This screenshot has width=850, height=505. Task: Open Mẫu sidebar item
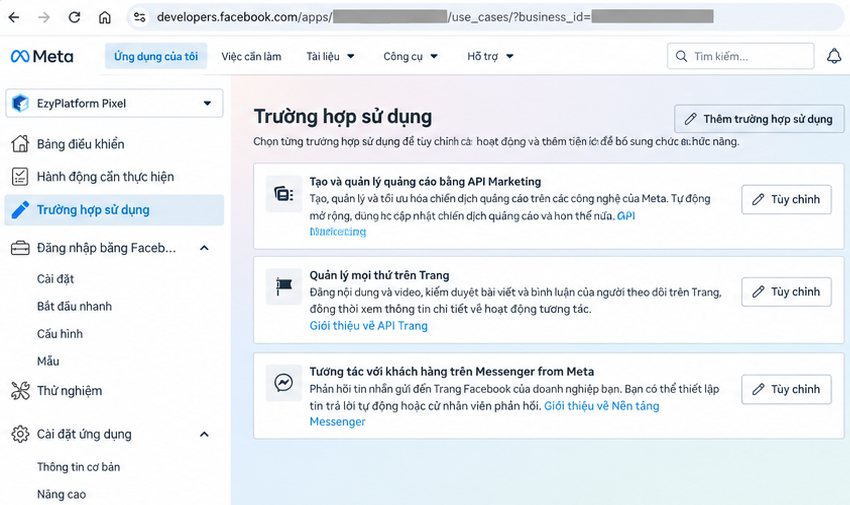48,361
